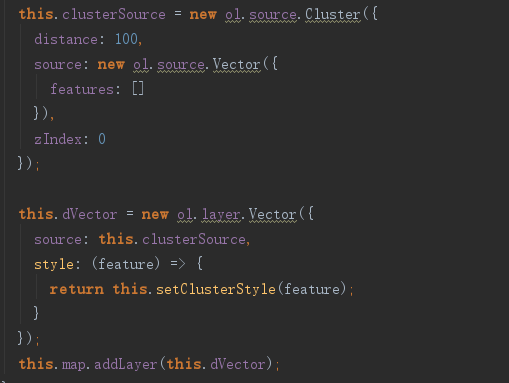Click the clusterSource property in first line
This screenshot has width=509, height=383.
click(114, 14)
